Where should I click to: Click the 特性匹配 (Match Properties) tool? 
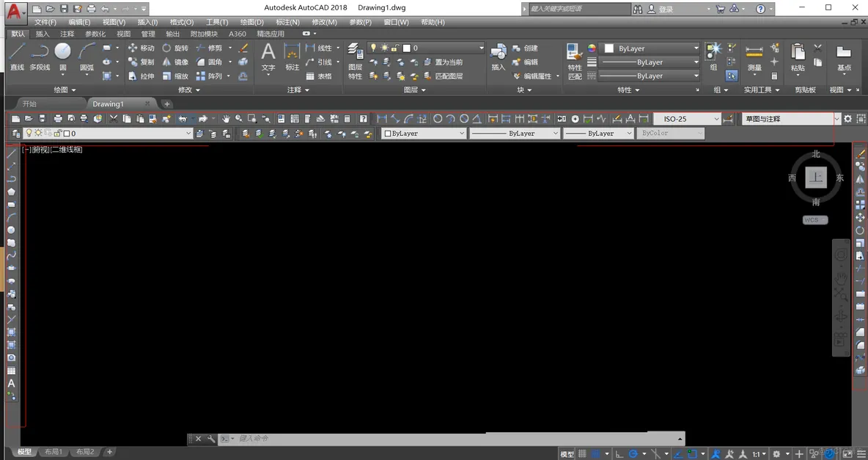click(x=575, y=61)
